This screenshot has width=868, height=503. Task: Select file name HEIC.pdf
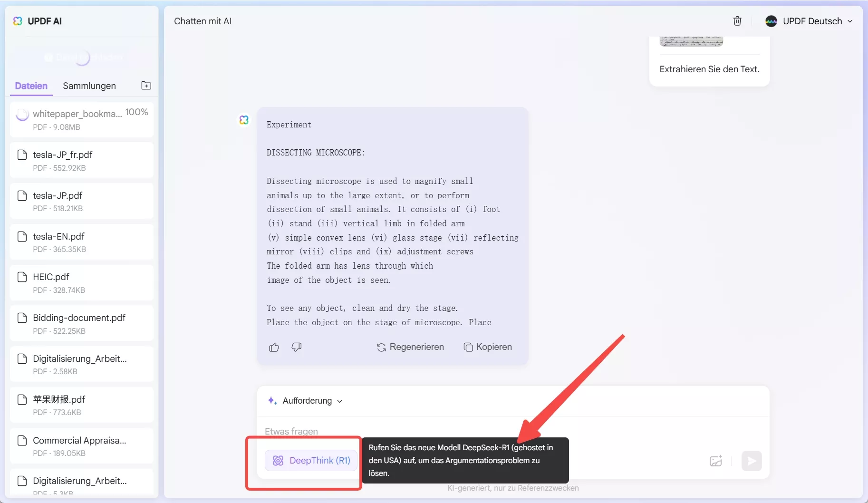point(51,277)
